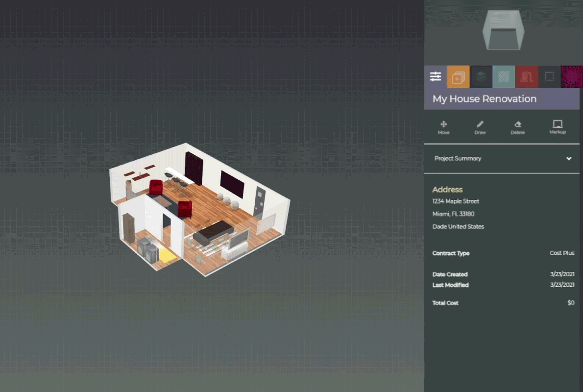Choose the Delete eraser tool
Image resolution: width=583 pixels, height=392 pixels.
pyautogui.click(x=517, y=127)
